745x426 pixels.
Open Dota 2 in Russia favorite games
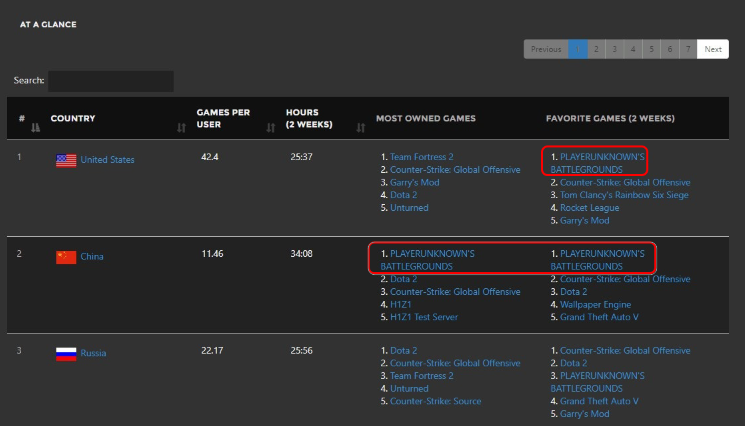pos(573,363)
